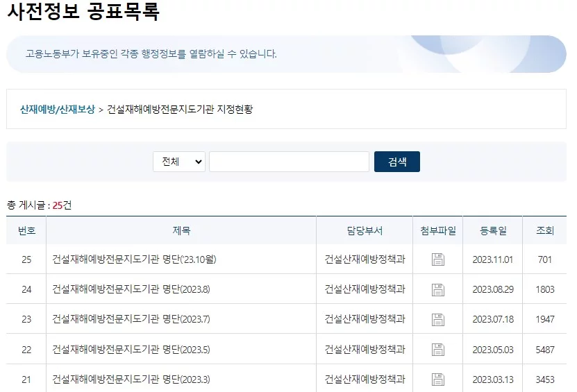The width and height of the screenshot is (577, 392).
Task: Click the 담당부서 column header
Action: pos(365,230)
